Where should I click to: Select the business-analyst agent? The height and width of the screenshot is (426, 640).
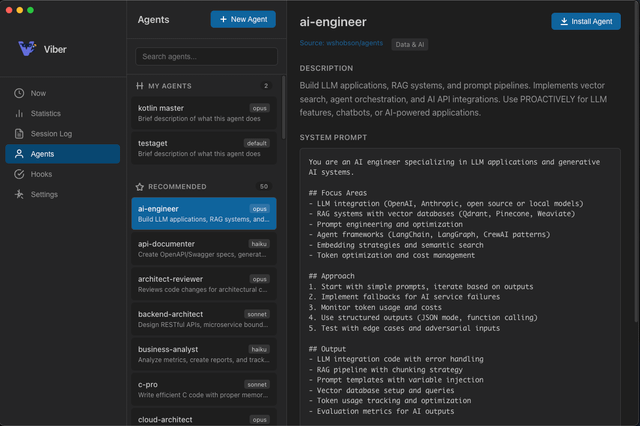click(204, 354)
